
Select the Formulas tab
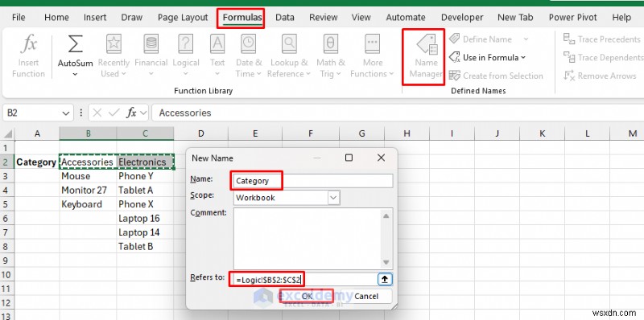[x=242, y=18]
